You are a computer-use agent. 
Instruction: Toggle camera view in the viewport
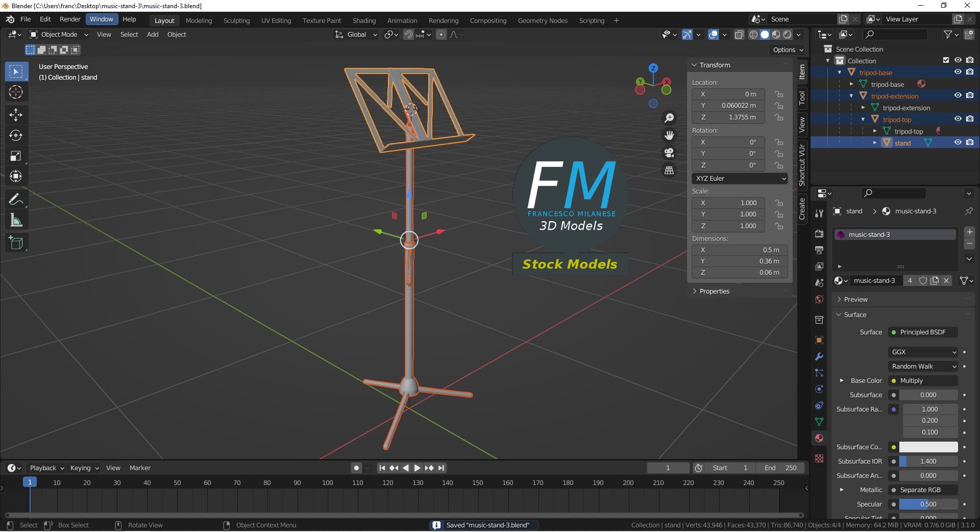[669, 153]
